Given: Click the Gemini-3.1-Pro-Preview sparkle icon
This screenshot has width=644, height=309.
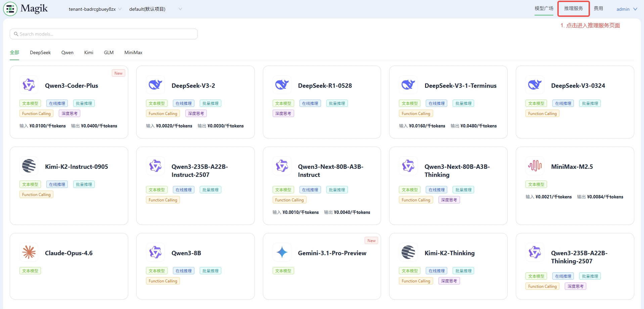Looking at the screenshot, I should [282, 252].
